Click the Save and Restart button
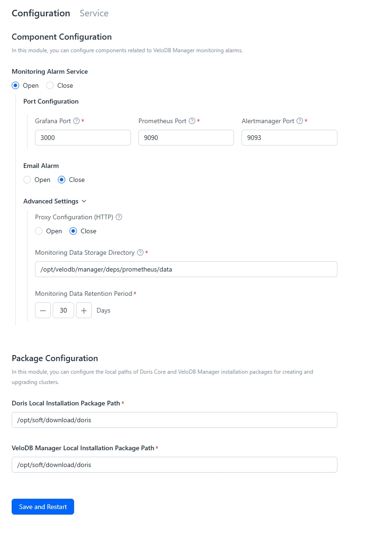Screen dimensions: 392x544 (x=42, y=507)
